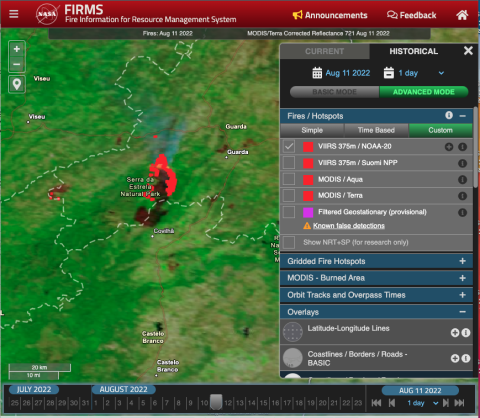The height and width of the screenshot is (418, 480).
Task: Switch to the HISTORICAL tab
Action: pyautogui.click(x=413, y=51)
